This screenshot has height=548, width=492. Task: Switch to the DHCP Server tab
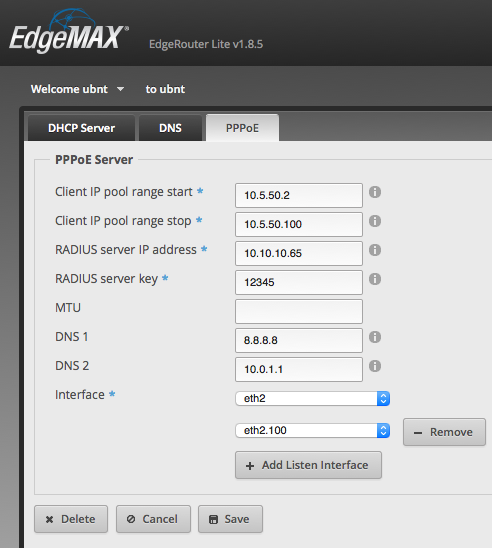click(x=81, y=128)
